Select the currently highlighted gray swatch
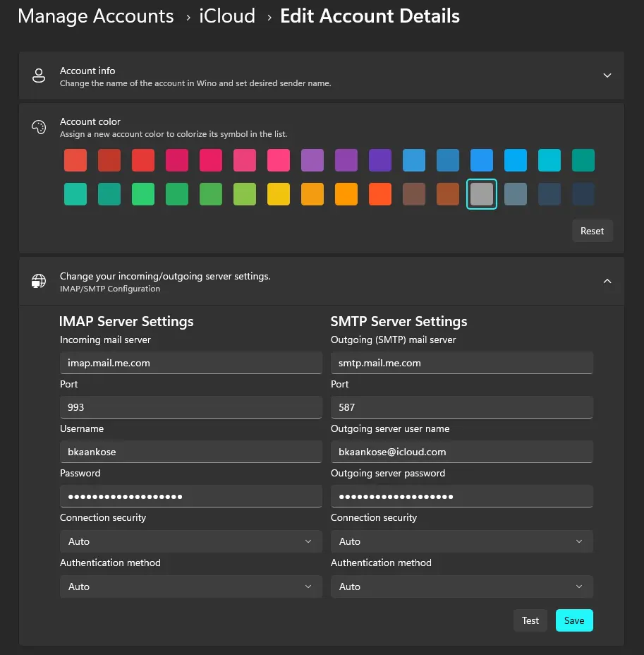The width and height of the screenshot is (644, 655). pos(482,194)
